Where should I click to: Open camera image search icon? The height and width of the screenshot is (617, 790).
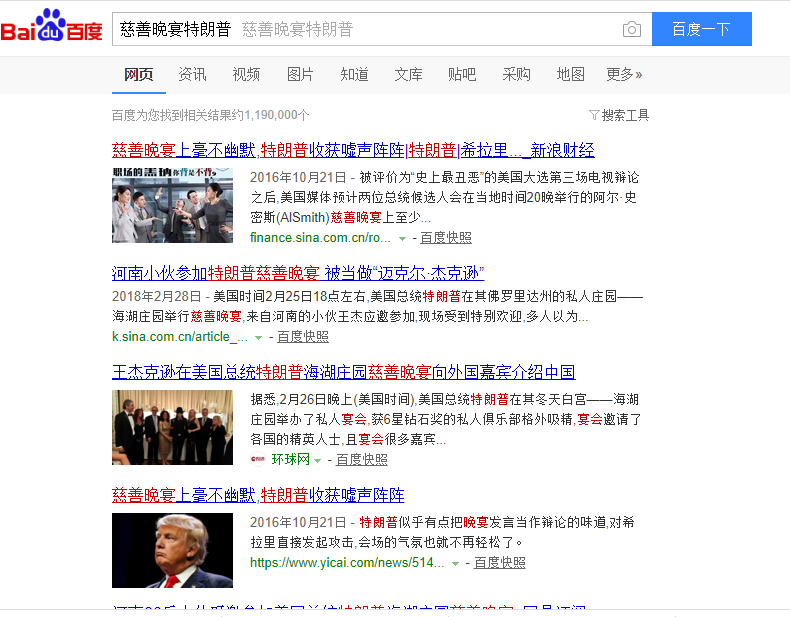[632, 29]
